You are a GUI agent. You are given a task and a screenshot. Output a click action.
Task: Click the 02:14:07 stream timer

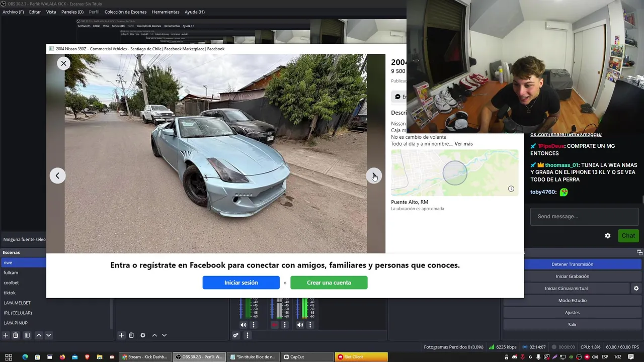point(534,347)
